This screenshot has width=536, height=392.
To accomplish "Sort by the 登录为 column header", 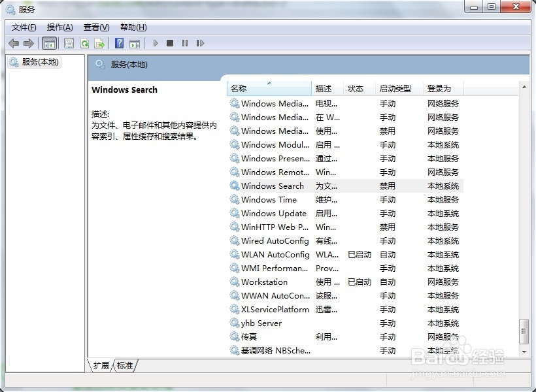I will point(443,88).
